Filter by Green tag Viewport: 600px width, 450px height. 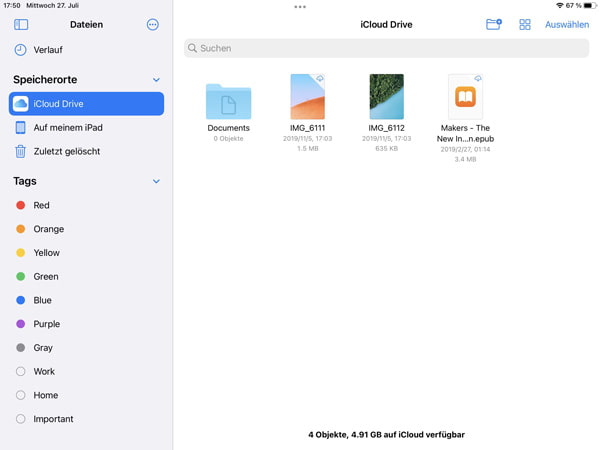pyautogui.click(x=86, y=276)
